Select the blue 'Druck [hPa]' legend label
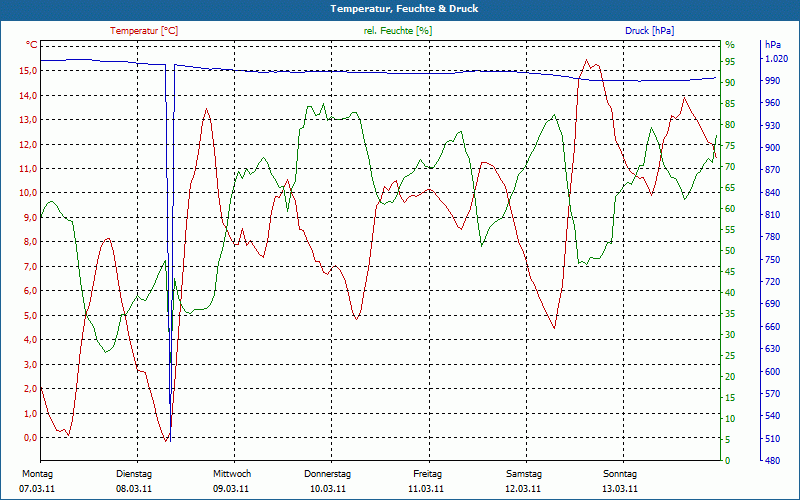Viewport: 800px width, 500px height. (649, 31)
